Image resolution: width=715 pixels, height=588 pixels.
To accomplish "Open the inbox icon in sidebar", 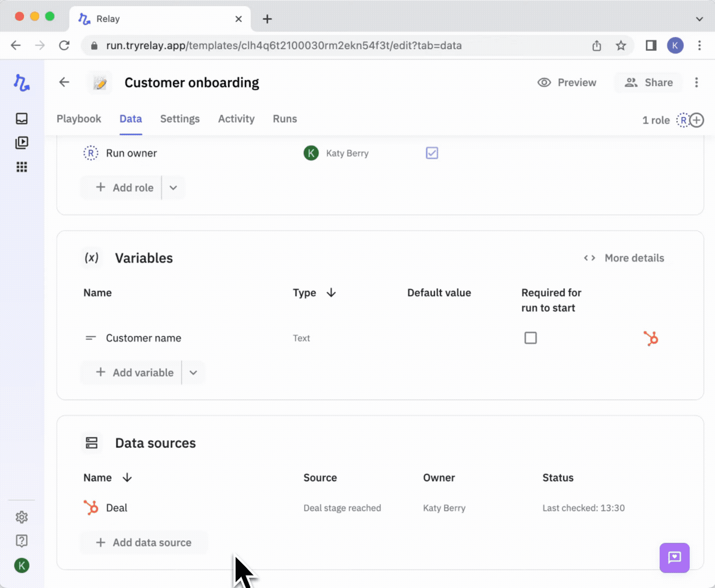I will [x=22, y=119].
